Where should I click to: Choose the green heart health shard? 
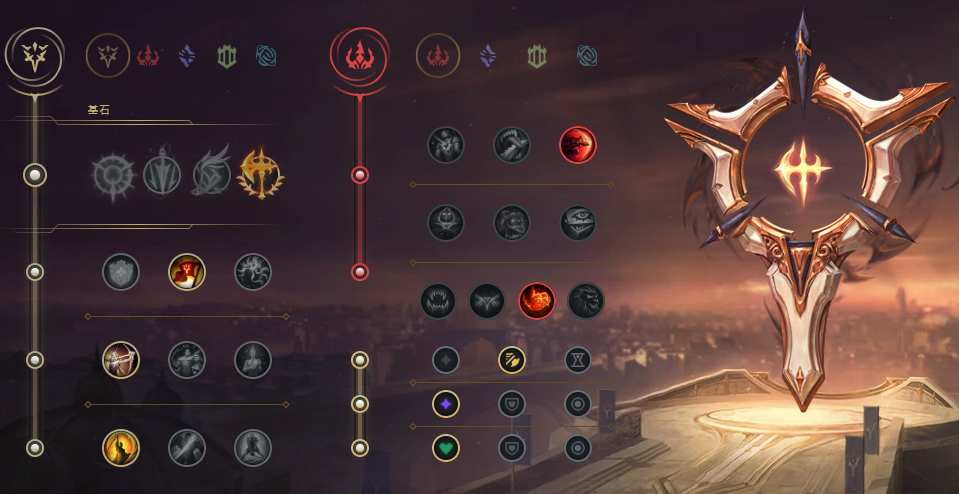(446, 448)
